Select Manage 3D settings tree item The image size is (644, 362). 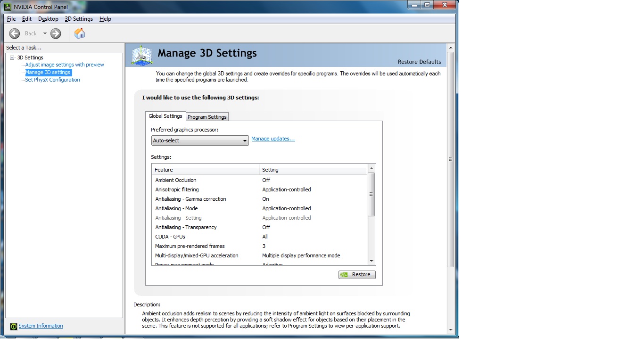click(x=48, y=72)
